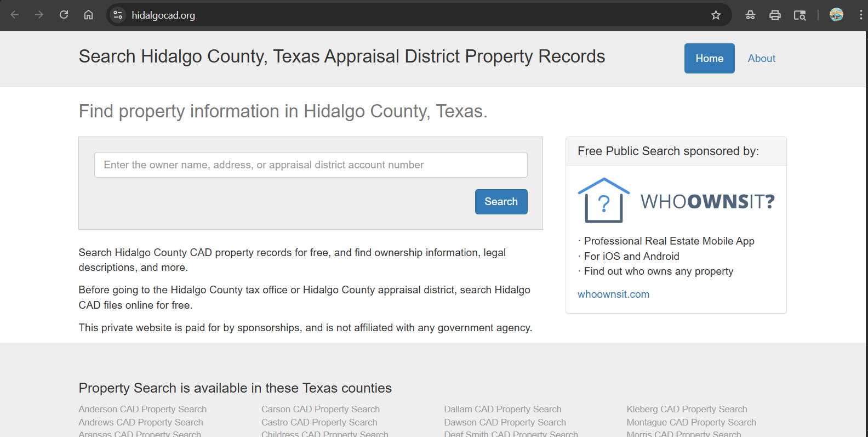Select the Home navigation tab

(x=709, y=58)
